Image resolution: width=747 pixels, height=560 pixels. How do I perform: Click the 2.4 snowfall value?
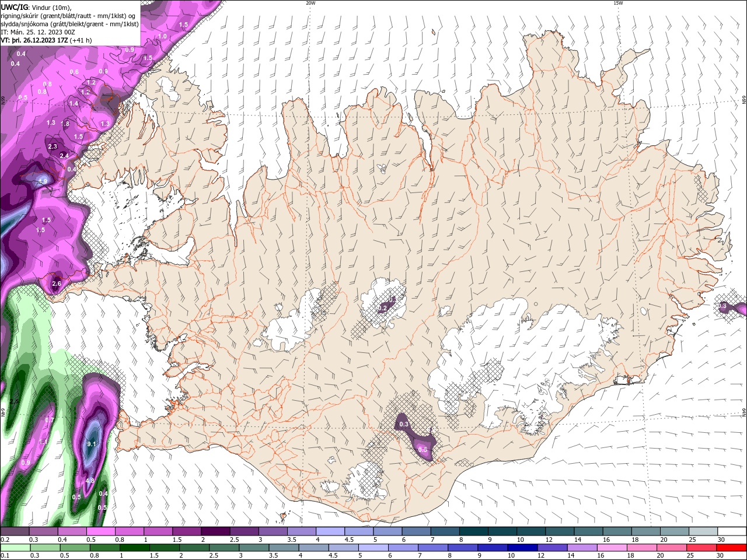coord(64,156)
